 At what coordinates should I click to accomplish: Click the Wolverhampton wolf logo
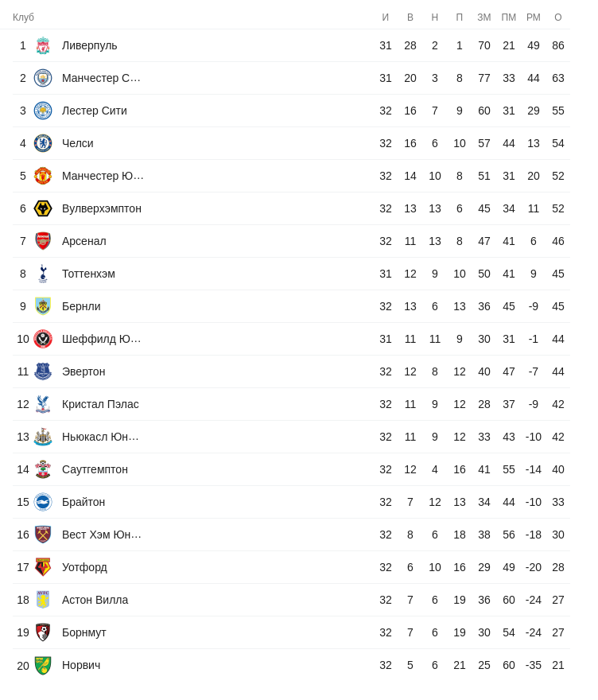pyautogui.click(x=43, y=208)
